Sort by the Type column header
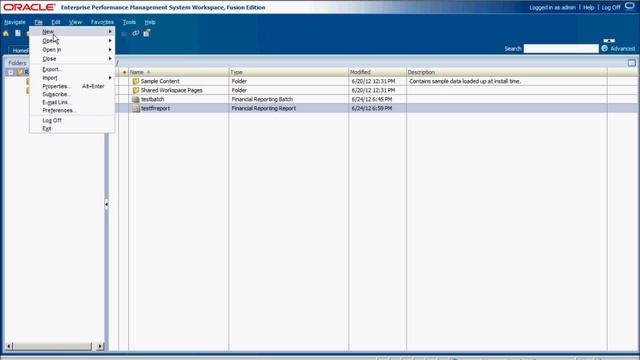This screenshot has width=640, height=360. click(x=289, y=72)
